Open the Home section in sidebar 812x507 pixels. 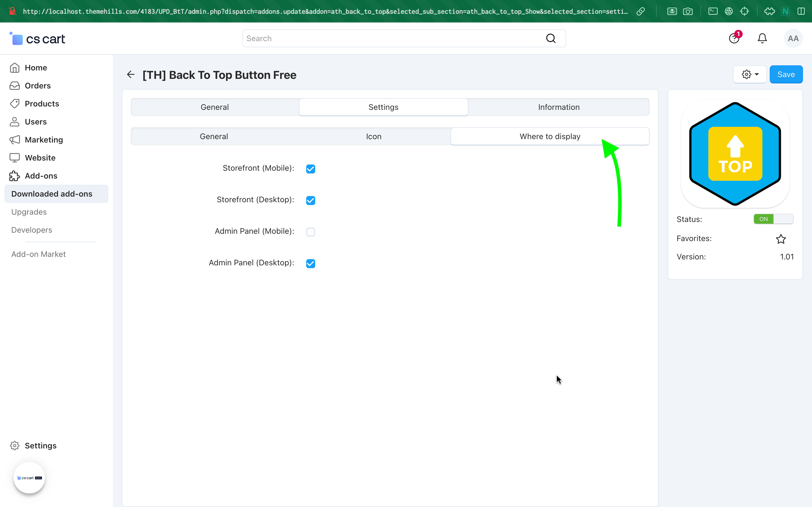36,68
